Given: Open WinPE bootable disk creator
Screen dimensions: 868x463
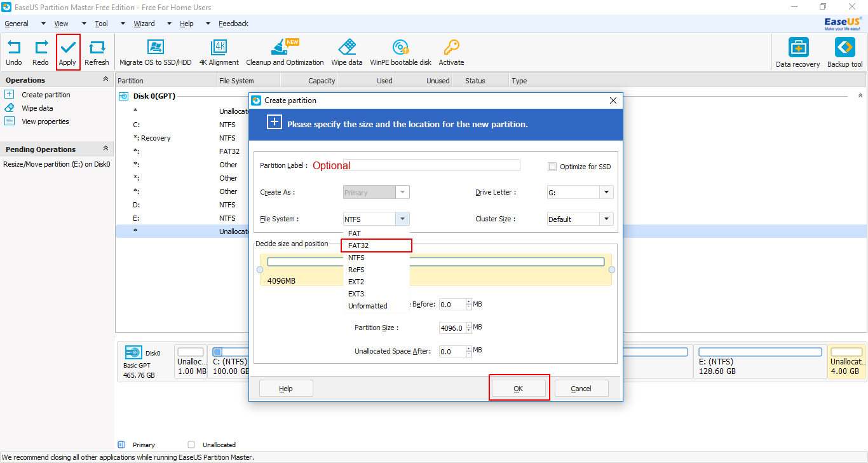Looking at the screenshot, I should (x=400, y=53).
